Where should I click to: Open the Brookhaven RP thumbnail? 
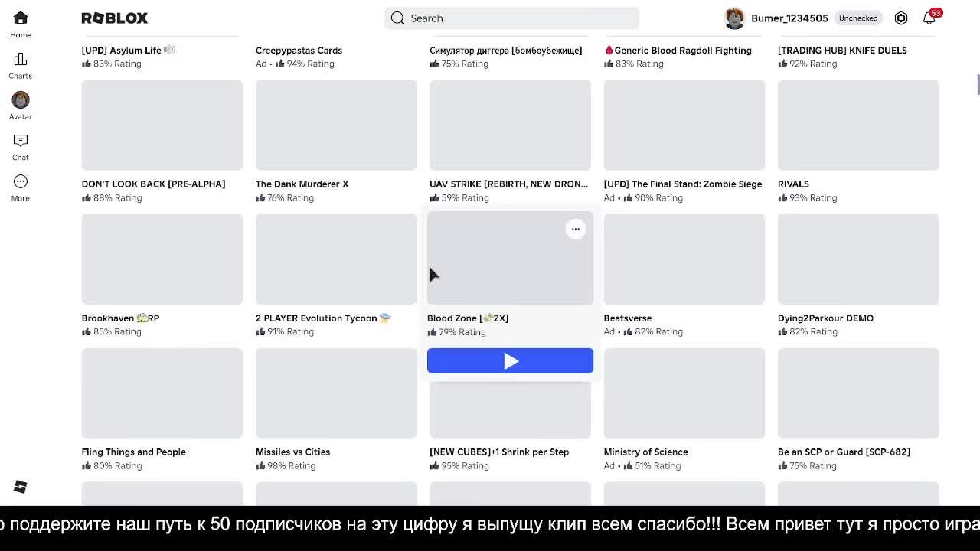[162, 259]
